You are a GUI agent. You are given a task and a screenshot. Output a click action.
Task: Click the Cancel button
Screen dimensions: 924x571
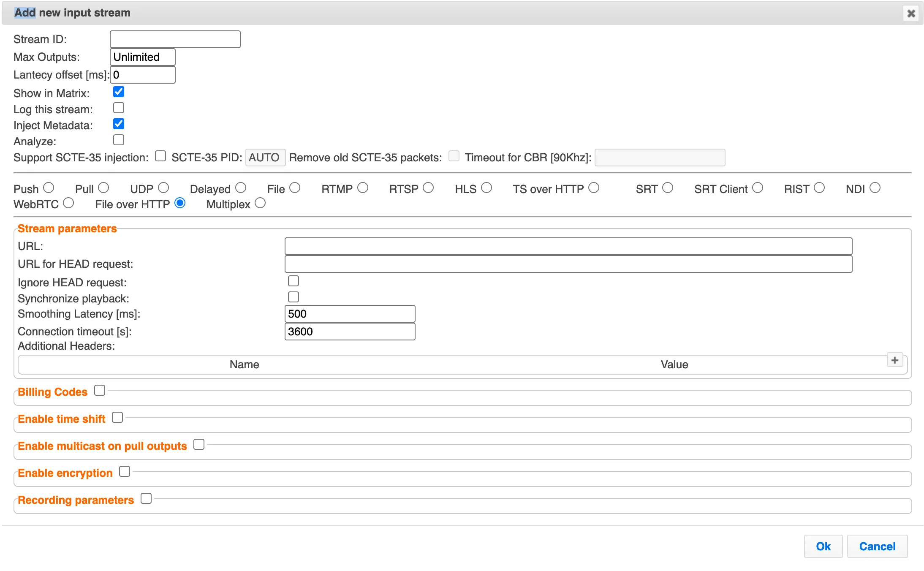pyautogui.click(x=877, y=547)
